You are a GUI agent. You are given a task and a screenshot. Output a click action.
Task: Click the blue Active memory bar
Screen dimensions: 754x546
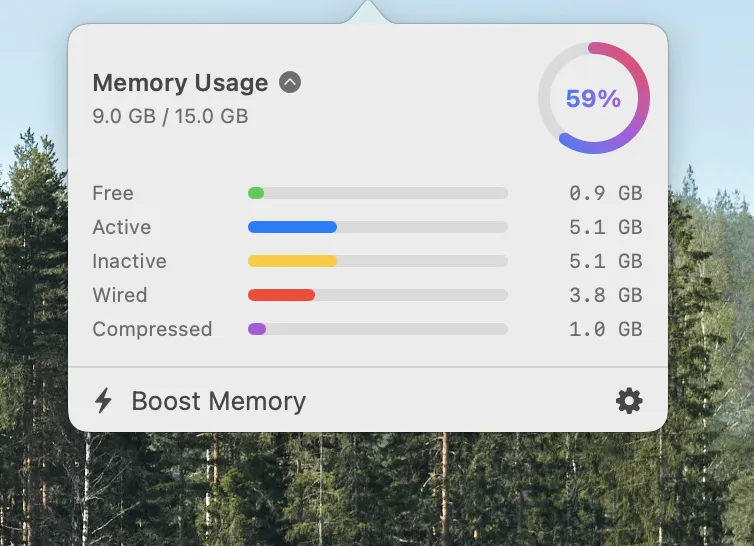pos(292,227)
